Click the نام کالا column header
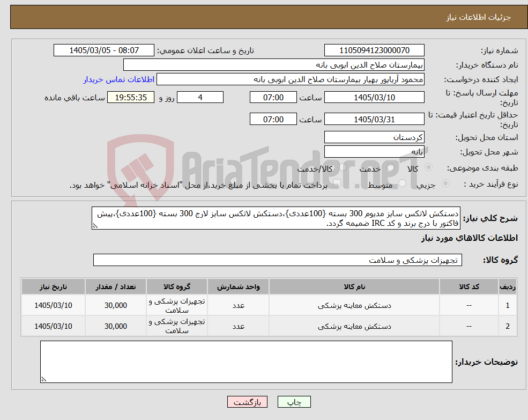Image resolution: width=528 pixels, height=420 pixels. [354, 286]
